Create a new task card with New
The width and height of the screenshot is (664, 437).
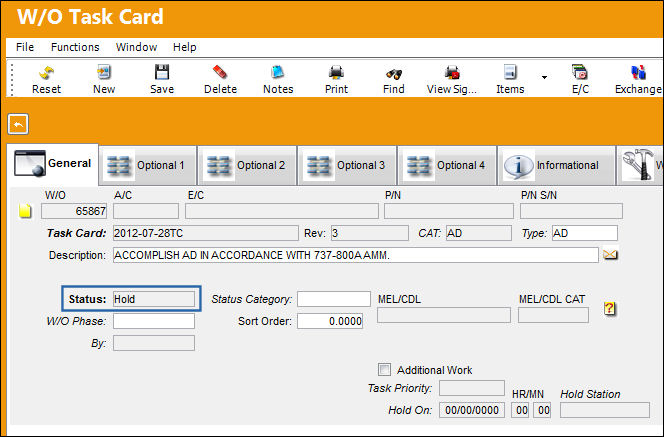pyautogui.click(x=104, y=72)
